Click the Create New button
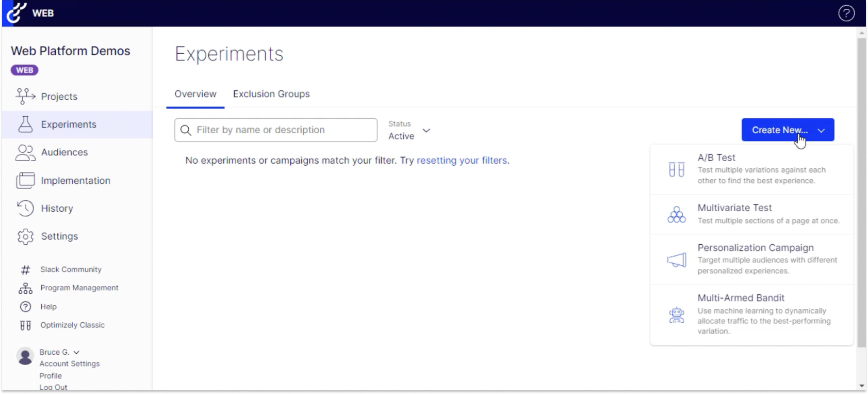868x394 pixels. (788, 130)
